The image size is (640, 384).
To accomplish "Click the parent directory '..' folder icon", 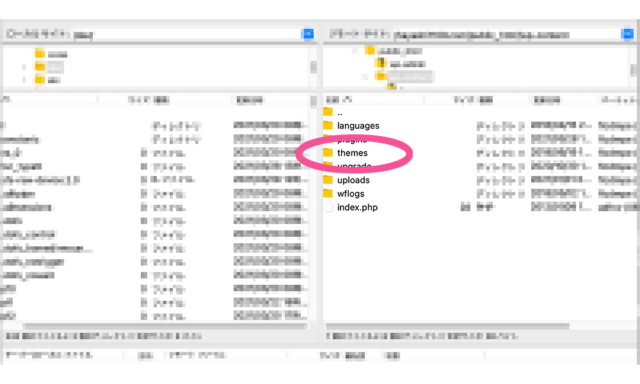I will pos(328,112).
